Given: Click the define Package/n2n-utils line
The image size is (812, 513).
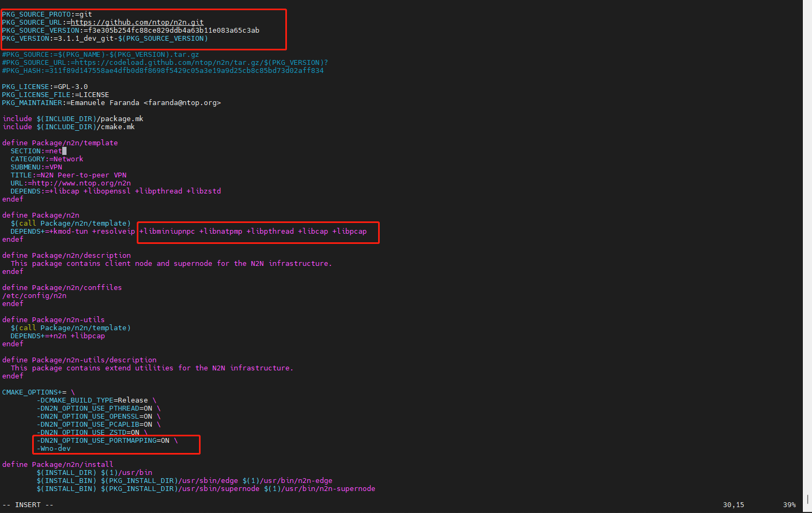Looking at the screenshot, I should point(54,320).
